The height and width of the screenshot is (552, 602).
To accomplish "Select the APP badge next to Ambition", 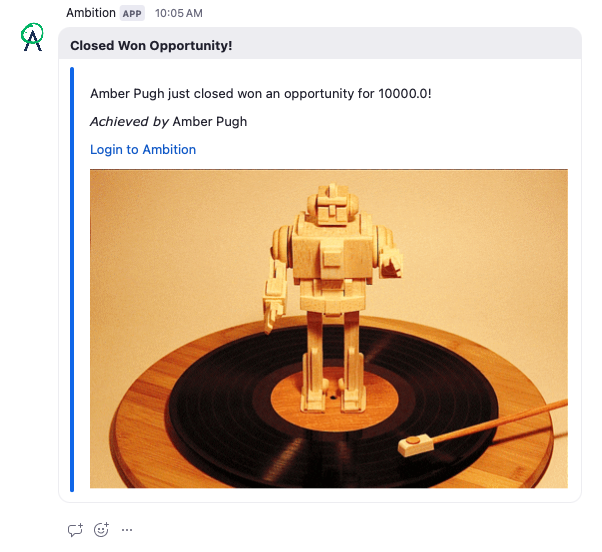I will click(132, 13).
